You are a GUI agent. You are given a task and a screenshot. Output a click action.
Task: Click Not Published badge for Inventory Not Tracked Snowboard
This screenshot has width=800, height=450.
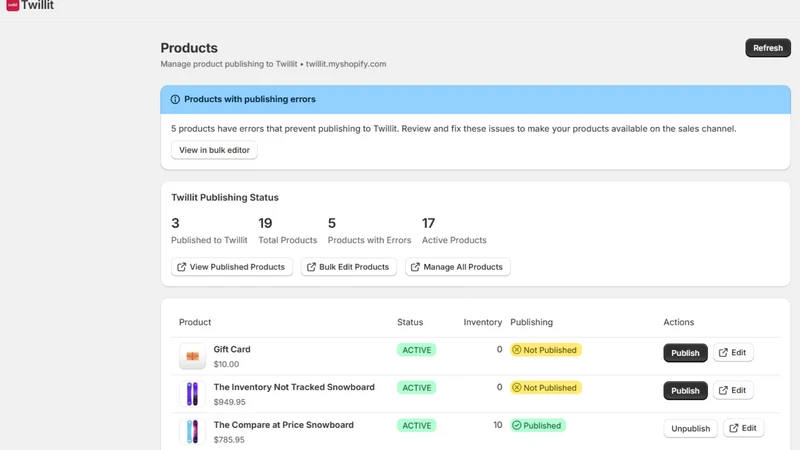click(x=545, y=388)
